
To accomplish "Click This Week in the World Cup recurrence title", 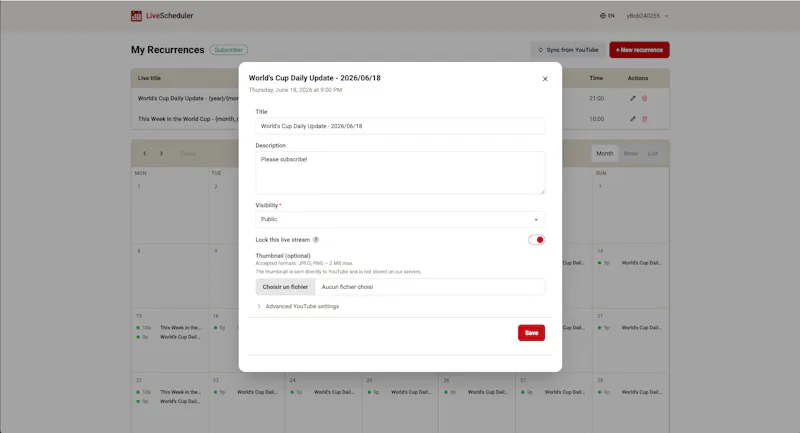I will tap(188, 119).
